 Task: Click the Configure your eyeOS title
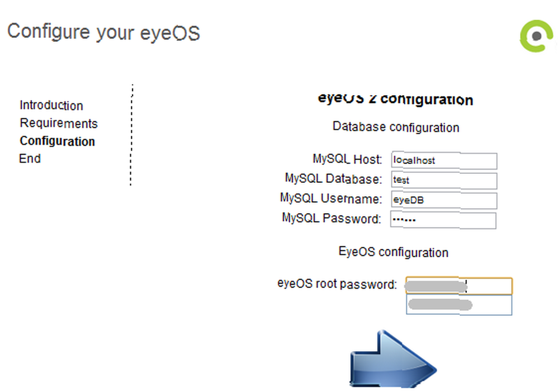coord(104,32)
